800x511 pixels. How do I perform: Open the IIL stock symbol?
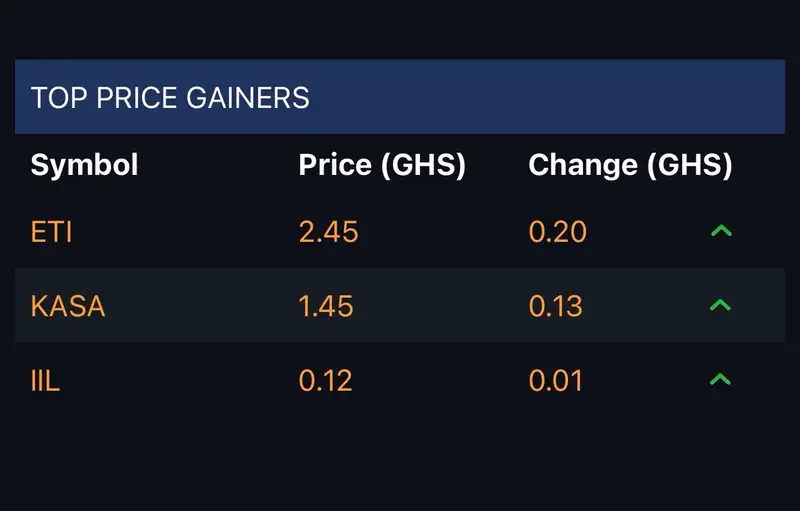[x=45, y=381]
